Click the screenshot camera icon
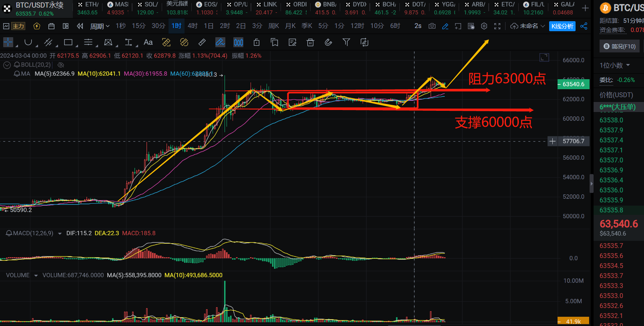The height and width of the screenshot is (326, 644). (x=432, y=26)
